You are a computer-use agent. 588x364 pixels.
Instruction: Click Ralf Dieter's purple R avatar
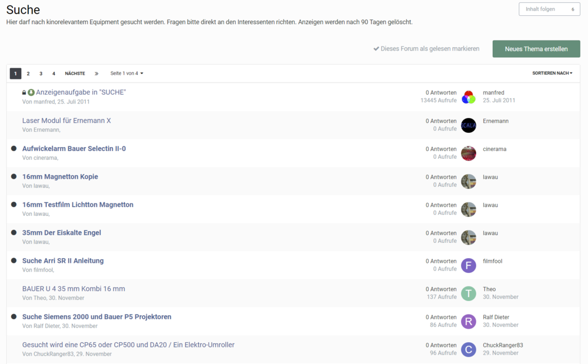pos(468,321)
